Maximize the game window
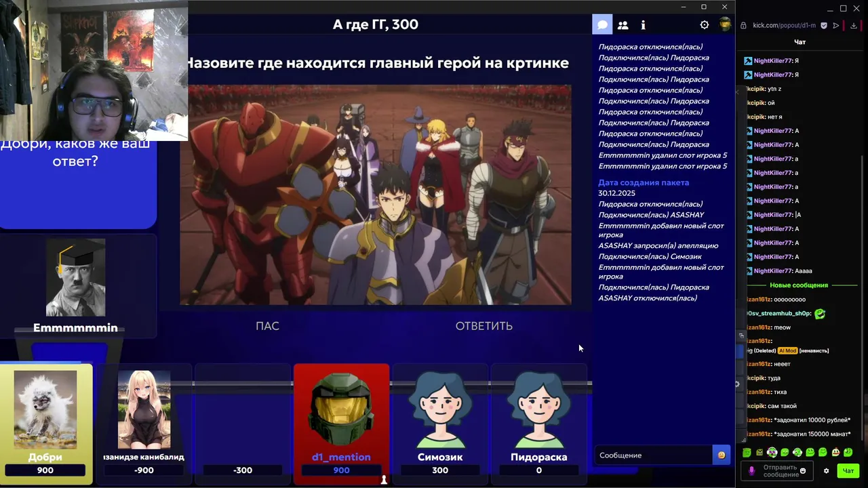868x488 pixels. (704, 7)
